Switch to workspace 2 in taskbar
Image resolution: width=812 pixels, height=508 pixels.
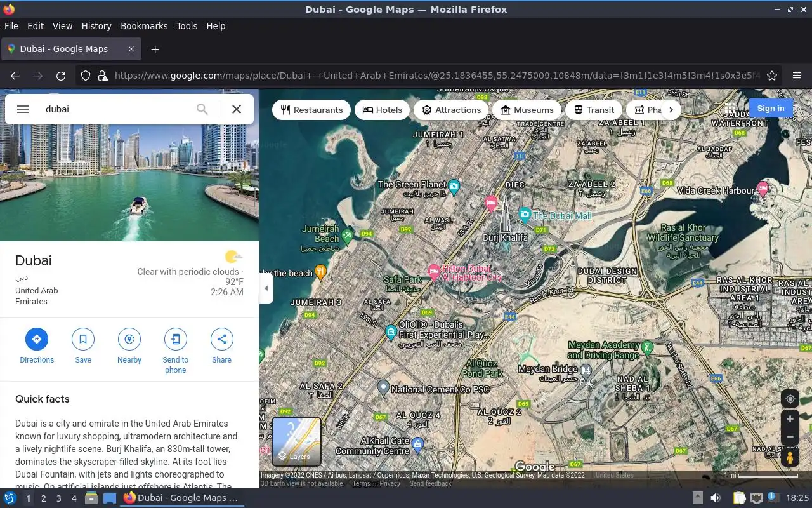43,498
